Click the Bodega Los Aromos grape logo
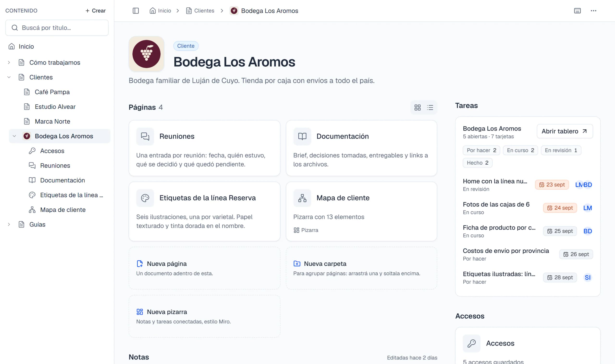 146,54
